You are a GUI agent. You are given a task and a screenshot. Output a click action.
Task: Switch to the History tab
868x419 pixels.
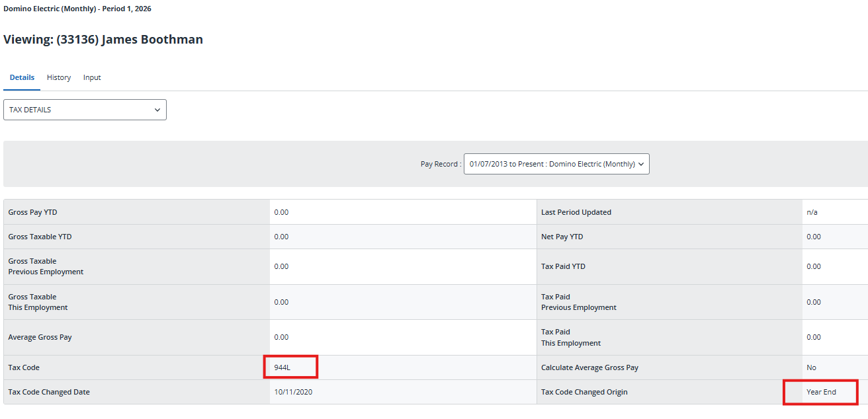point(58,77)
